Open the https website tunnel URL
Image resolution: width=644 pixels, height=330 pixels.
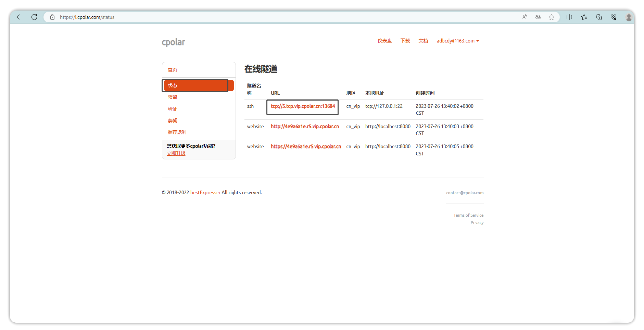(306, 146)
